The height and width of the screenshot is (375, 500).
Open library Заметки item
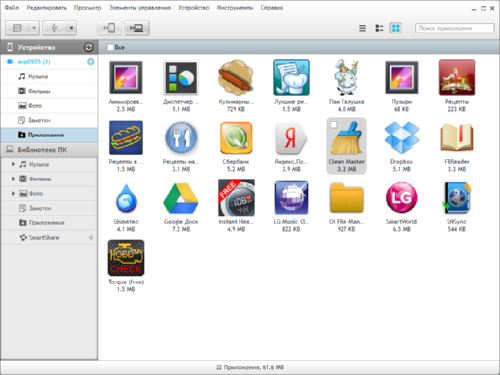coord(49,208)
